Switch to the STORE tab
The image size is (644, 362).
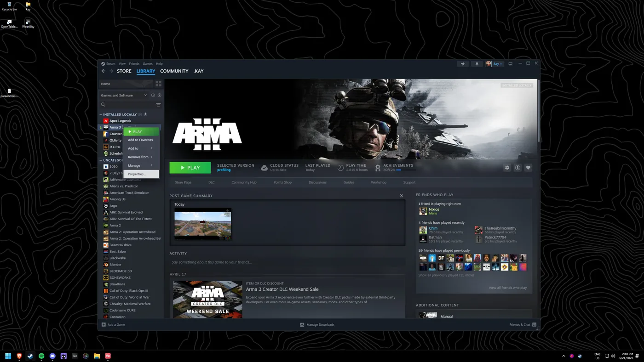point(124,71)
